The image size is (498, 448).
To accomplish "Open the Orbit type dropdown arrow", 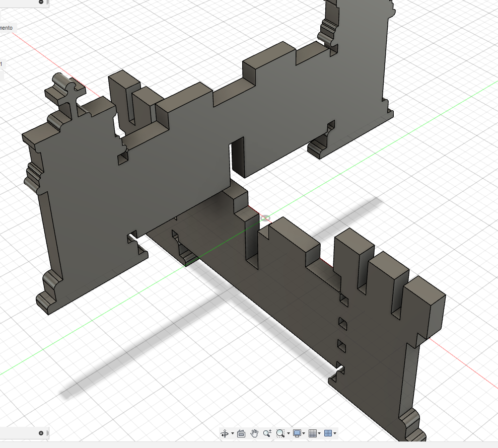I will 233,433.
